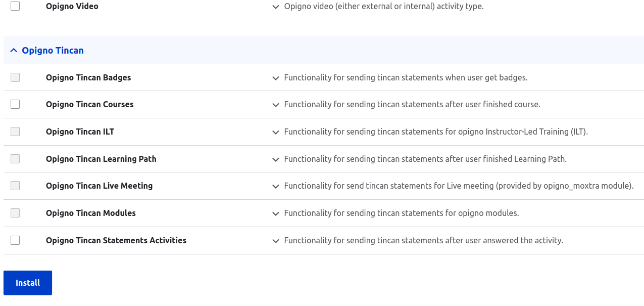Expand the Opigno Tincan Live Meeting description
The height and width of the screenshot is (306, 644).
tap(275, 187)
